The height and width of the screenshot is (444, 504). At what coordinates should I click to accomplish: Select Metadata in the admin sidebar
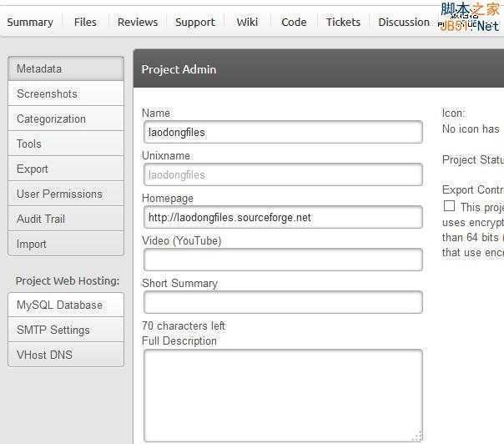[x=66, y=68]
